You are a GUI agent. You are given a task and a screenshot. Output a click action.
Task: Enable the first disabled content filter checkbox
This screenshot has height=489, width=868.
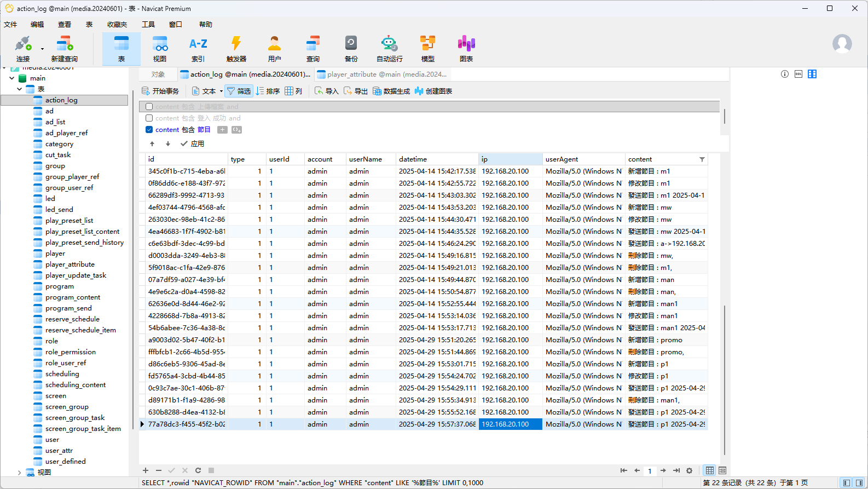[149, 107]
